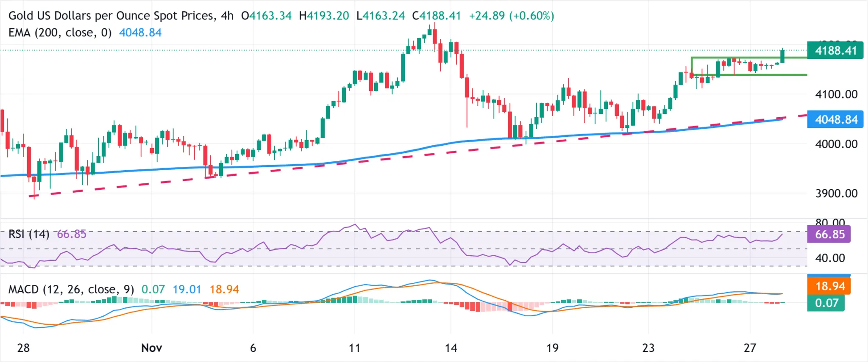Select the 4h interval label
The width and height of the screenshot is (868, 362).
click(227, 16)
